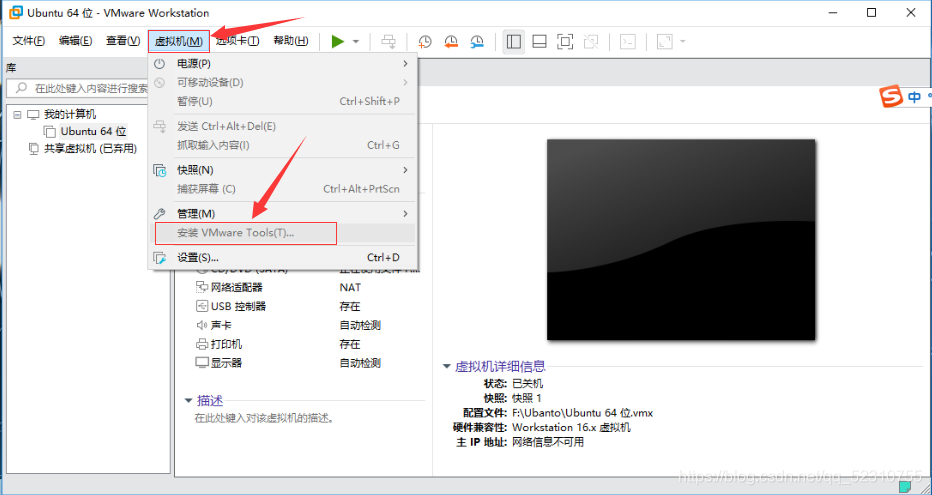
Task: Click the 设置 settings icon in menu
Action: click(x=160, y=257)
